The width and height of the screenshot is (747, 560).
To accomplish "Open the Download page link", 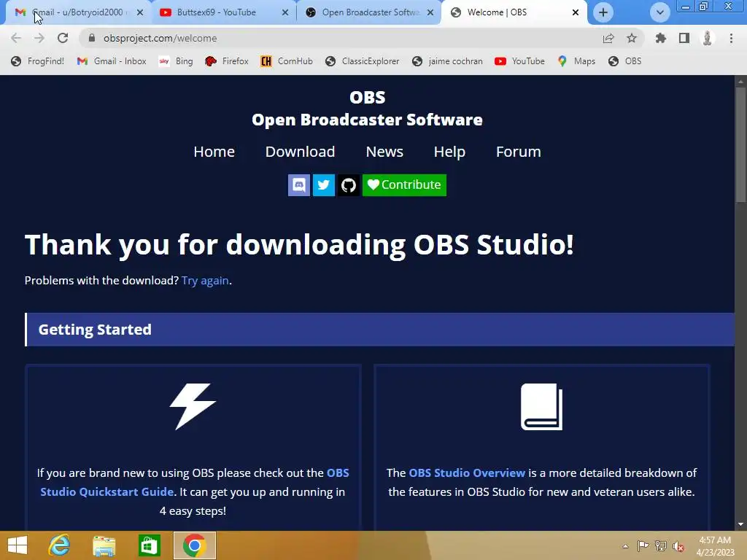I will click(x=300, y=152).
